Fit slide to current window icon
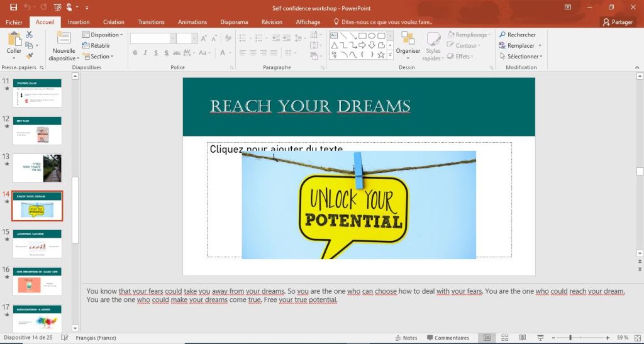The image size is (644, 344). 636,338
